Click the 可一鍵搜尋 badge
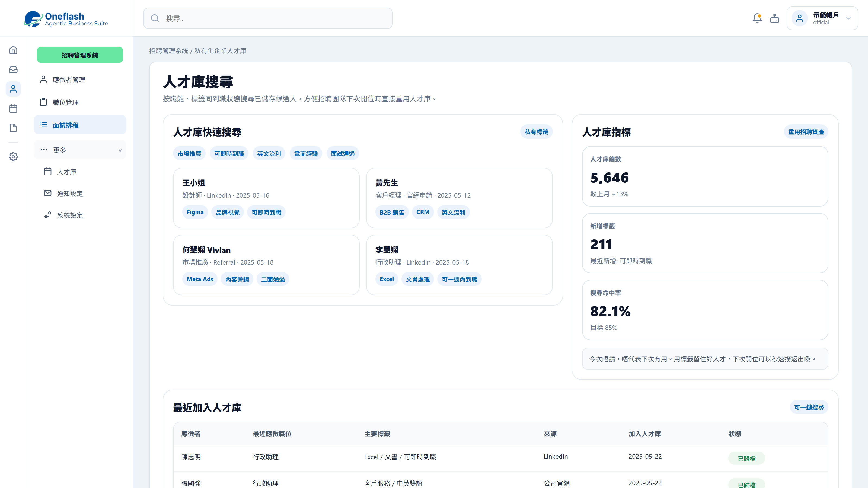This screenshot has height=488, width=868. click(809, 407)
